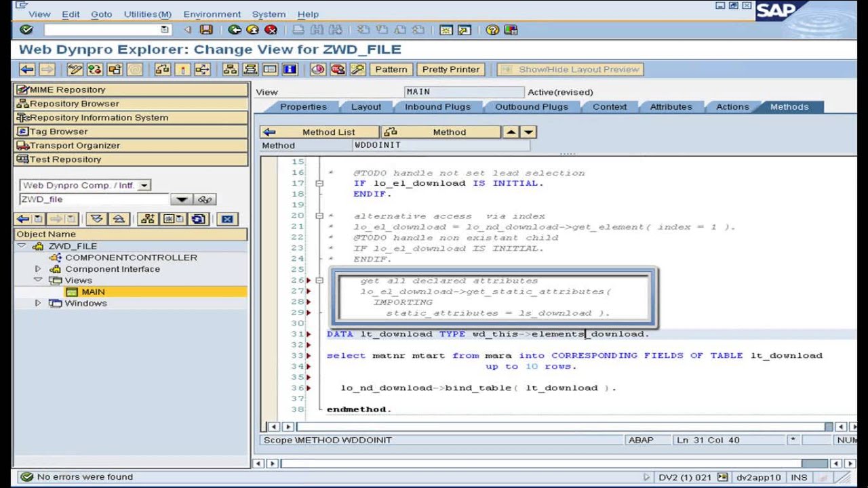Expand the Component Interface node
868x488 pixels.
[x=38, y=269]
